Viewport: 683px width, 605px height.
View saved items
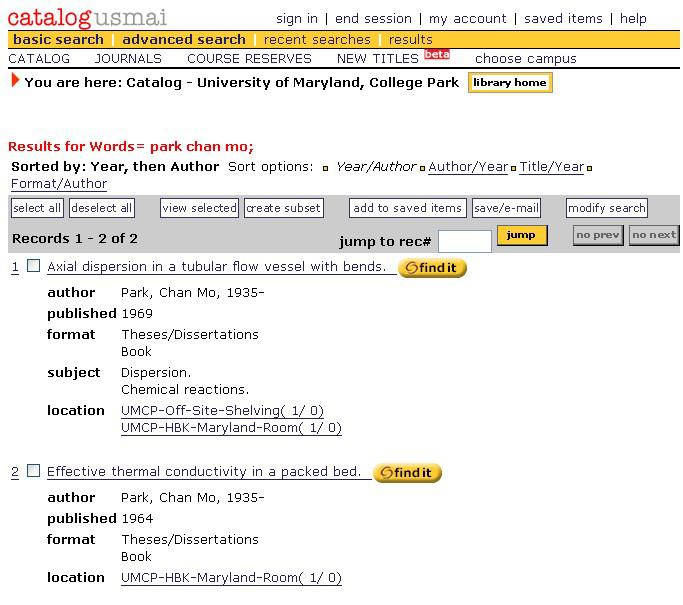click(563, 19)
